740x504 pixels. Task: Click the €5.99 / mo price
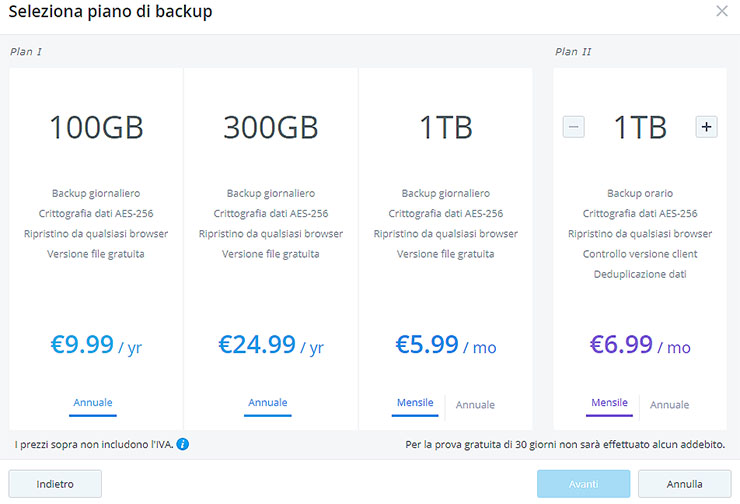pyautogui.click(x=446, y=346)
